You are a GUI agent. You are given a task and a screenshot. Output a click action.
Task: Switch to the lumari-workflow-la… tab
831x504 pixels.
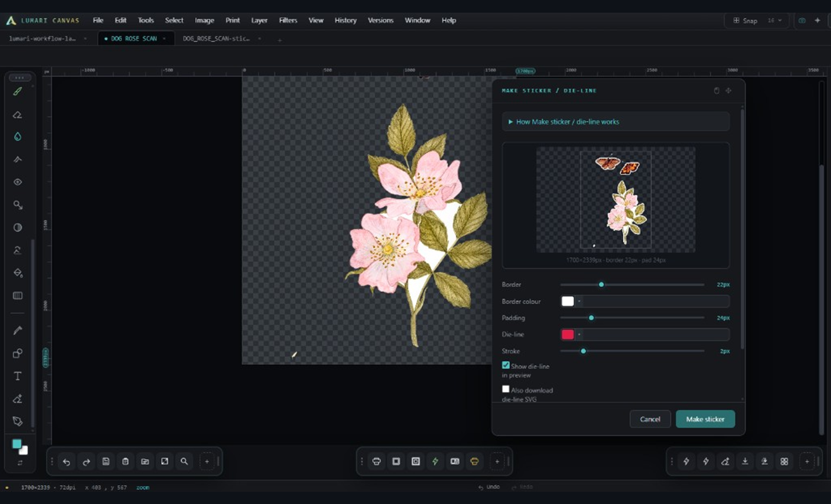tap(42, 39)
